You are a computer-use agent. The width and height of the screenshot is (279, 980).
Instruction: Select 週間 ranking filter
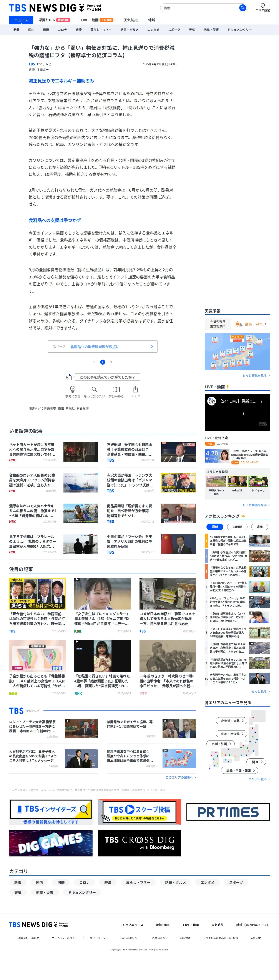point(260,527)
